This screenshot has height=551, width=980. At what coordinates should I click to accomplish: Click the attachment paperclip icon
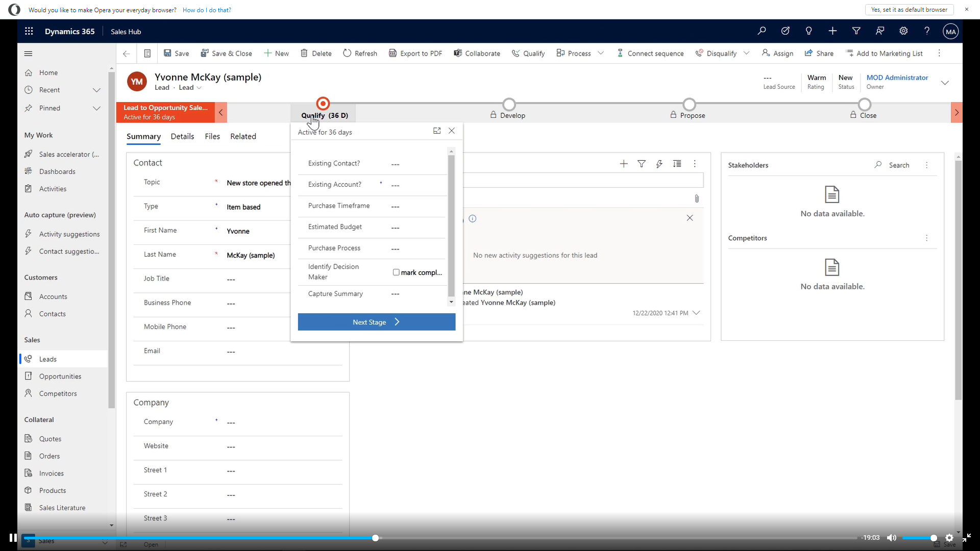coord(697,198)
